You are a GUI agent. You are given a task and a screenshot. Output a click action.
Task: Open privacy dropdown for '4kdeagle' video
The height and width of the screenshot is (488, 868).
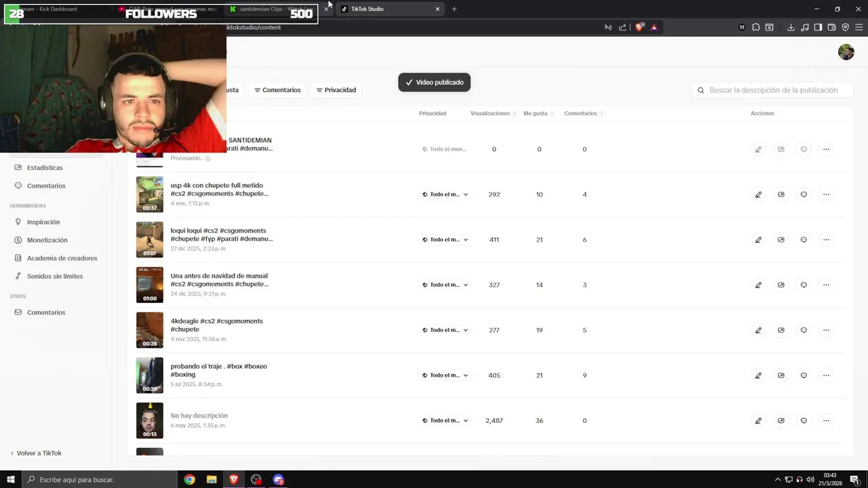pyautogui.click(x=445, y=330)
